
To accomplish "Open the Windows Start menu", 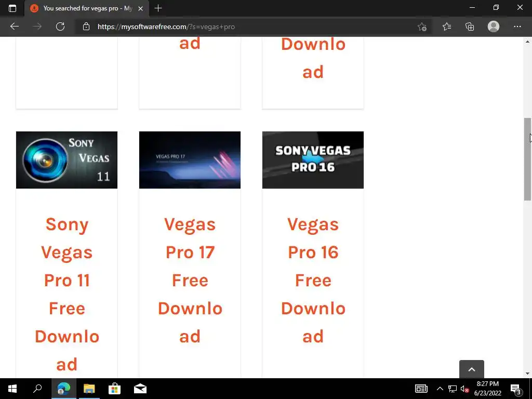I will [x=12, y=389].
